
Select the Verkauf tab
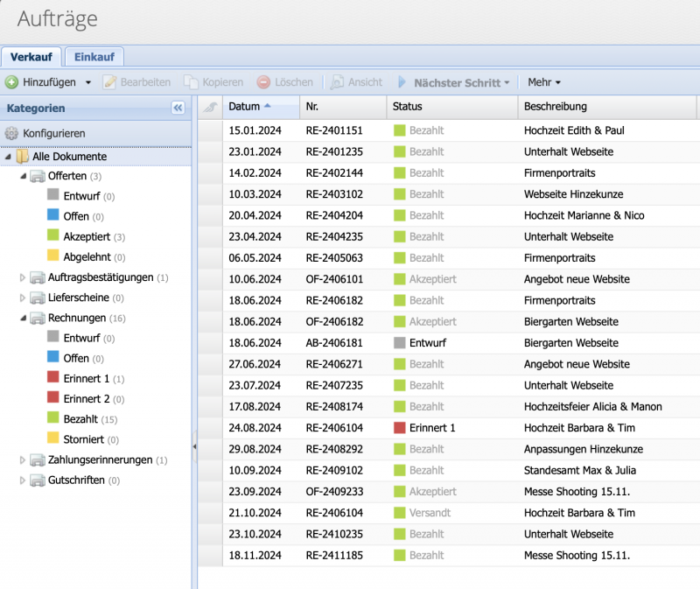31,57
